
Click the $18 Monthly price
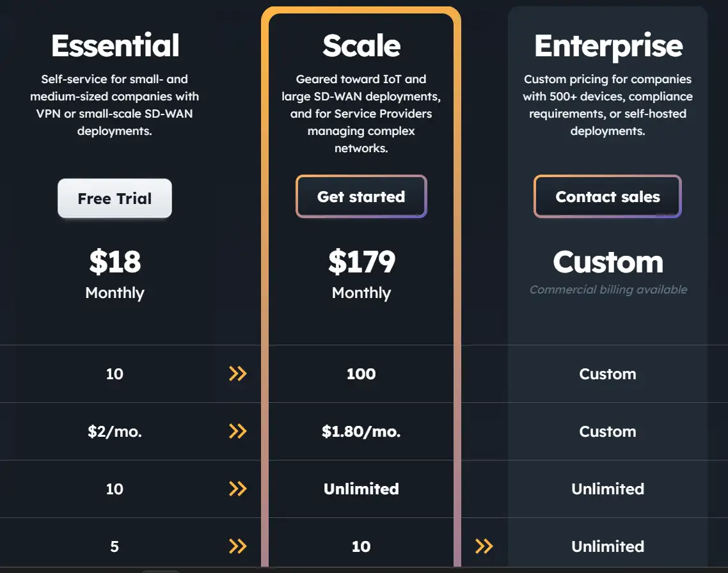[x=115, y=262]
